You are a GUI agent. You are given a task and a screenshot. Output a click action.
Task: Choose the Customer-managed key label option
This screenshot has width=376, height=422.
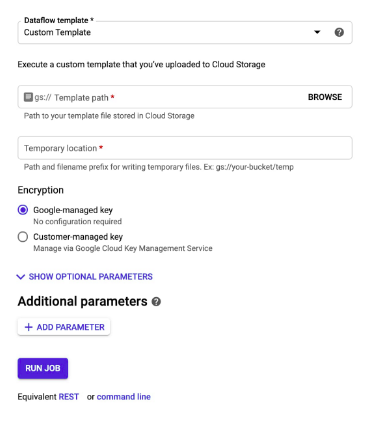tap(78, 237)
